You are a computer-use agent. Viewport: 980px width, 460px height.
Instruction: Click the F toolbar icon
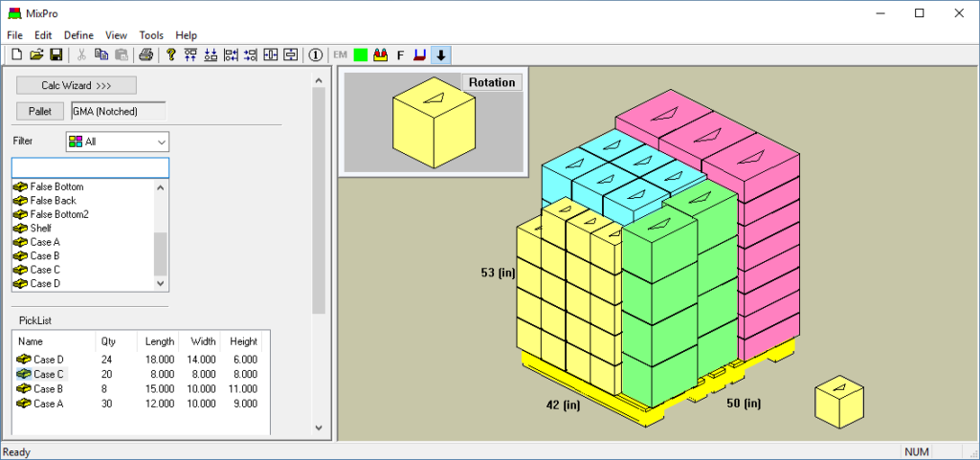tap(400, 55)
